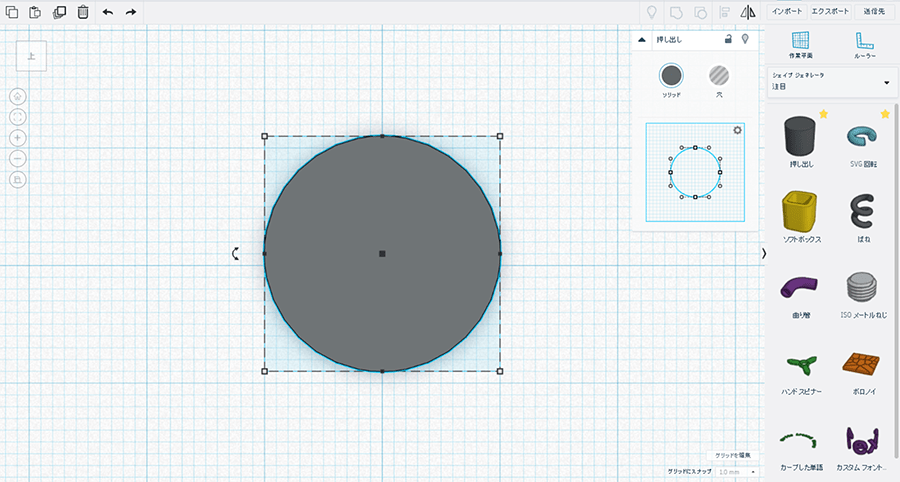This screenshot has width=900, height=482.
Task: Open the シェイプ ジェネレータ dropdown
Action: pyautogui.click(x=831, y=81)
